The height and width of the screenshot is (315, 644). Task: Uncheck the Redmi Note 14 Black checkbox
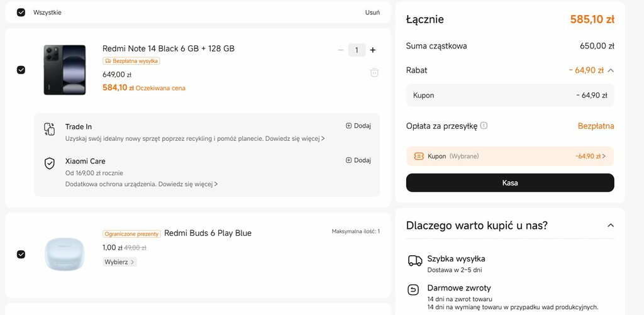21,70
